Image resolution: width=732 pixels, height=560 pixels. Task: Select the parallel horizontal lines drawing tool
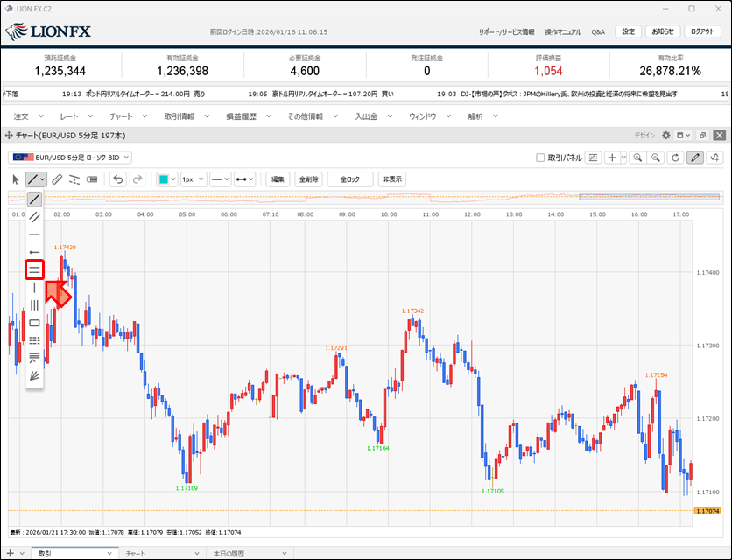pos(34,269)
